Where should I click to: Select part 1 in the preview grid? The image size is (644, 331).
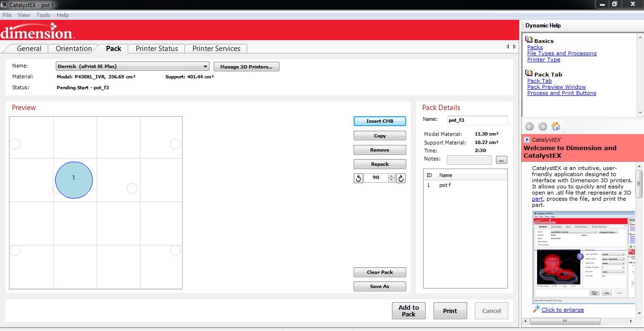point(74,179)
